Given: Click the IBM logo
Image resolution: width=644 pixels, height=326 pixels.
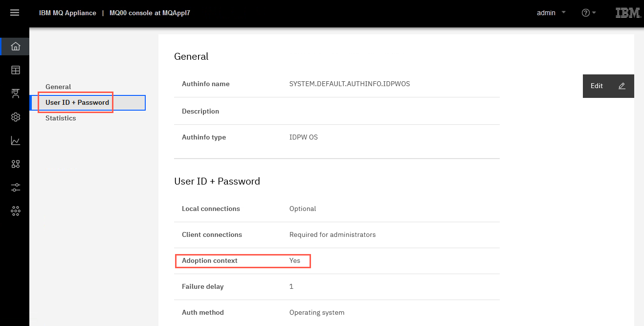Looking at the screenshot, I should coord(628,13).
